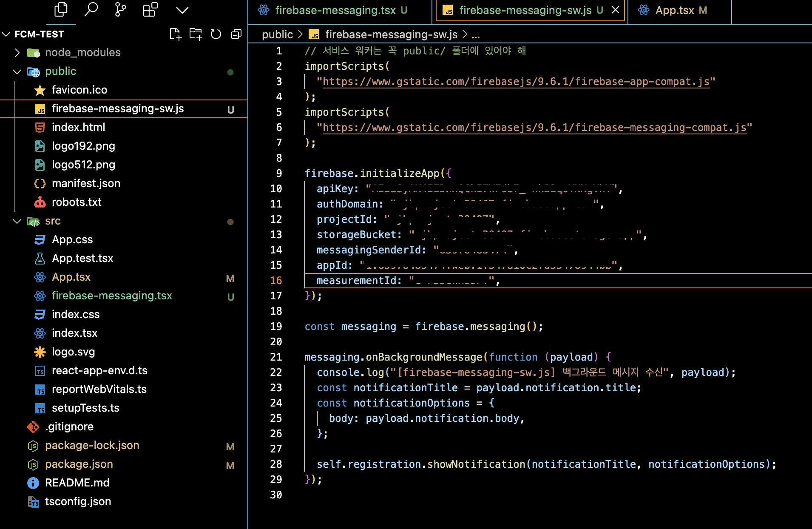The width and height of the screenshot is (812, 529).
Task: Open package-lock.json file
Action: pos(92,445)
